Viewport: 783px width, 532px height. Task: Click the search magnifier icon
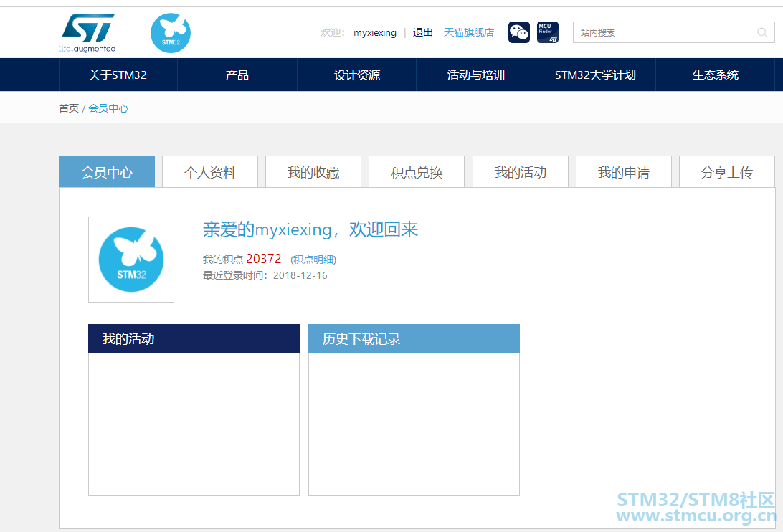[x=762, y=32]
